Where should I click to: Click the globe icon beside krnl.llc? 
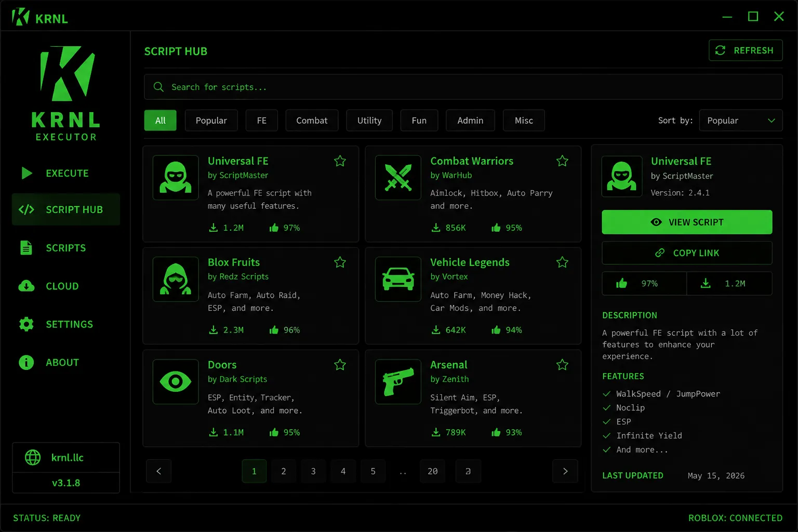(33, 457)
